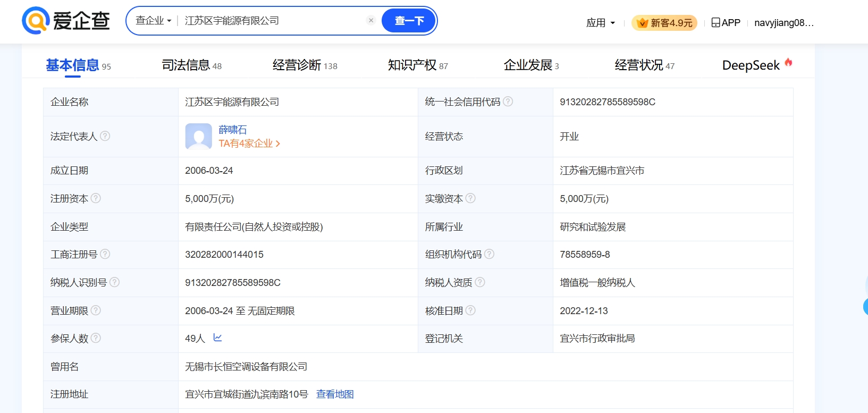
Task: Click the 研究和试验发展 industry value
Action: click(593, 227)
